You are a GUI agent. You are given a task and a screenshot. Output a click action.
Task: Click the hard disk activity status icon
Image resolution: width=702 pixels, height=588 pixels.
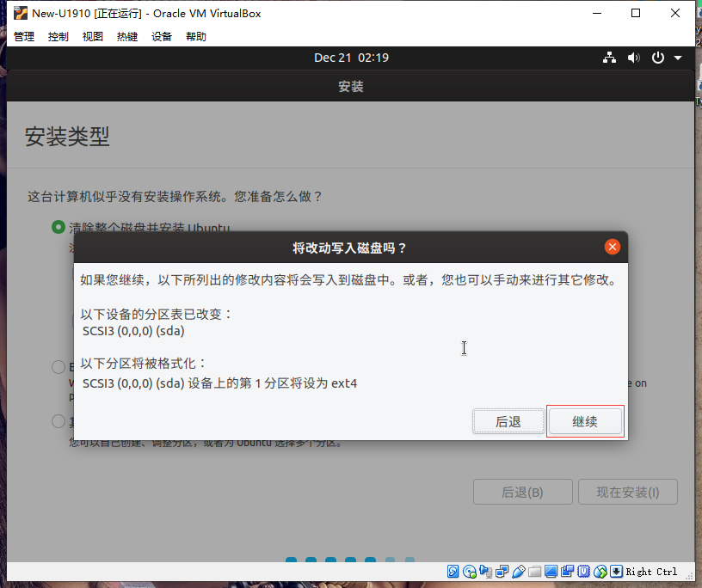pyautogui.click(x=453, y=572)
